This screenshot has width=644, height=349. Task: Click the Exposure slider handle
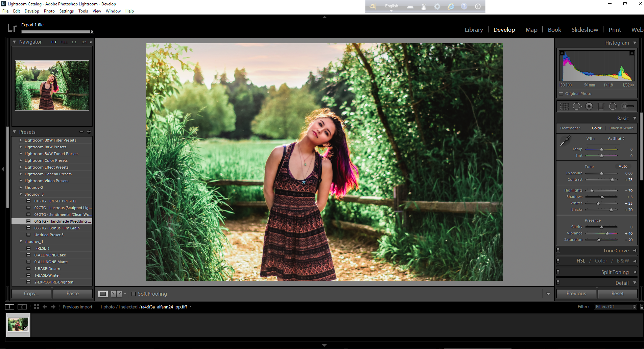pyautogui.click(x=601, y=173)
